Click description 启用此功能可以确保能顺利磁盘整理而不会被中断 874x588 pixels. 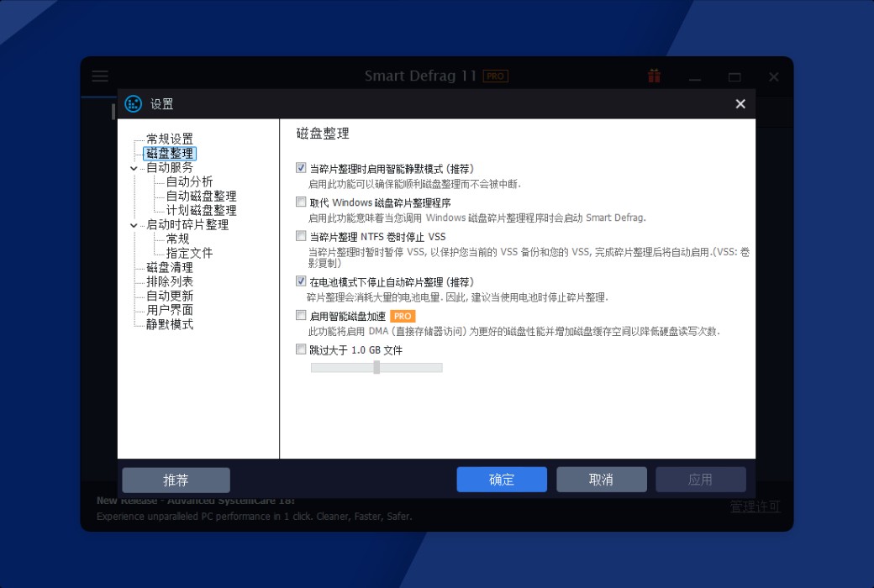414,184
